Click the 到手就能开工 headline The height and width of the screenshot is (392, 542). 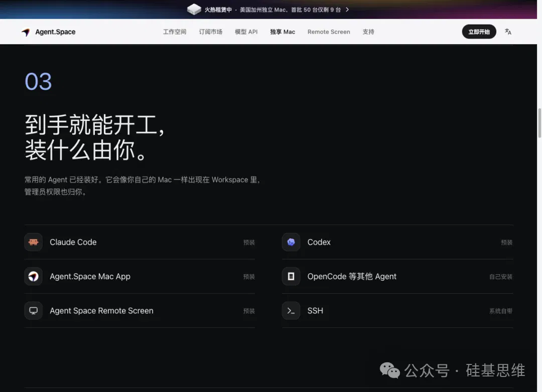click(x=95, y=137)
